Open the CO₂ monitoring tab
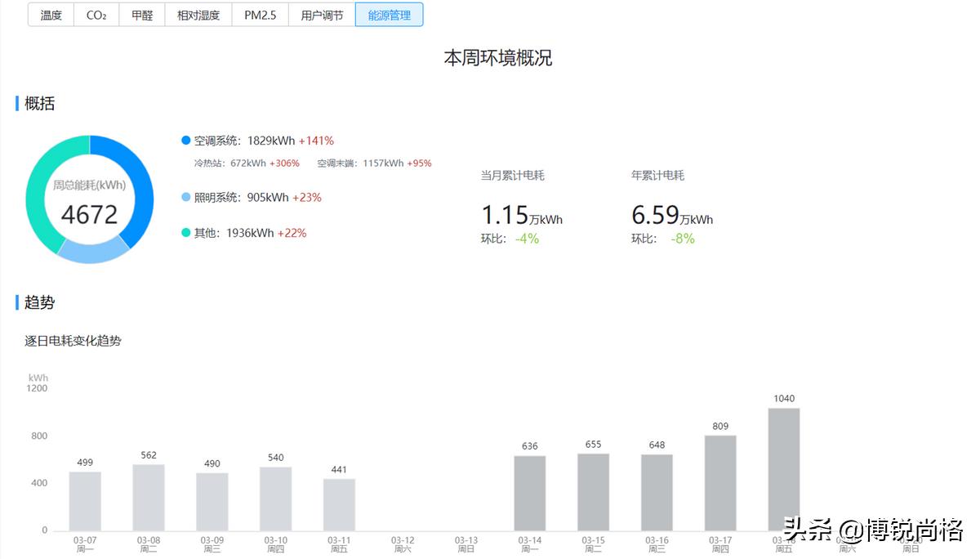This screenshot has height=559, width=980. 96,14
